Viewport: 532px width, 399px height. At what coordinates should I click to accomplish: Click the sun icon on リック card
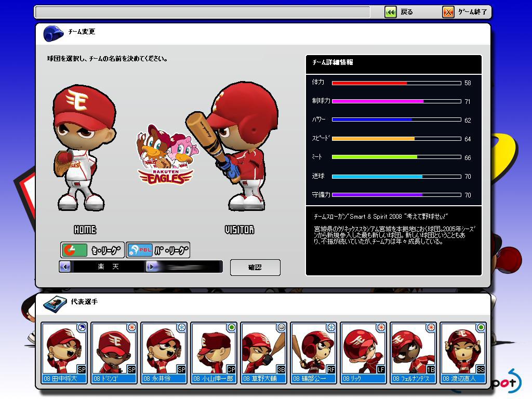point(381,328)
